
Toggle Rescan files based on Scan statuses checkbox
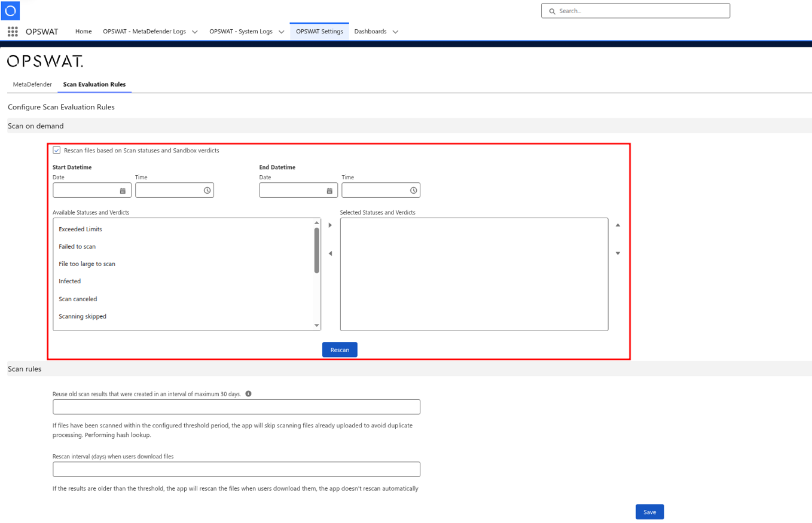pos(57,150)
